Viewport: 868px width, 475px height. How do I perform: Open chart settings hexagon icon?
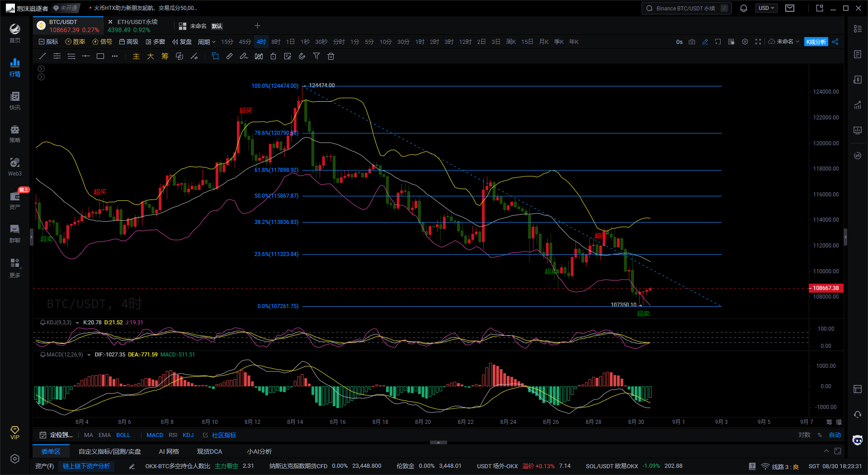pos(745,42)
